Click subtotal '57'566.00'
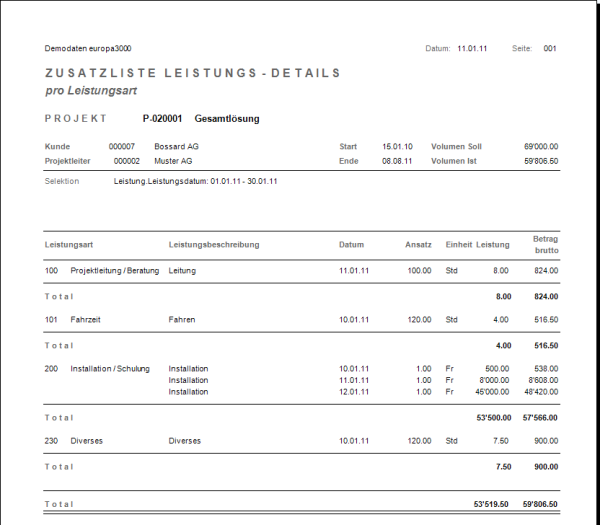The width and height of the screenshot is (600, 525). 540,418
